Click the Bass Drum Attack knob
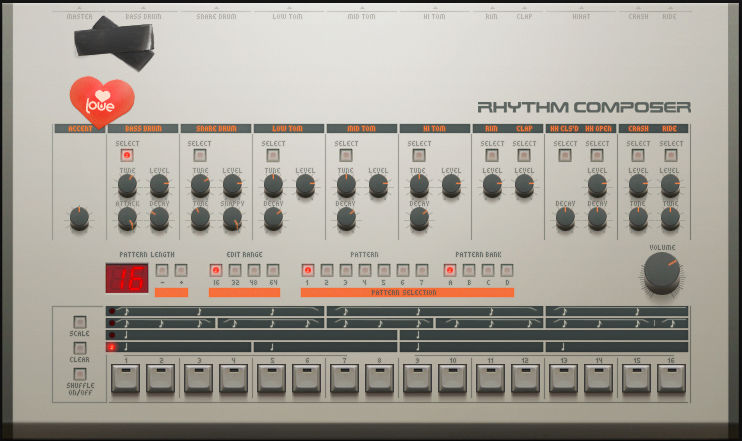 127,219
